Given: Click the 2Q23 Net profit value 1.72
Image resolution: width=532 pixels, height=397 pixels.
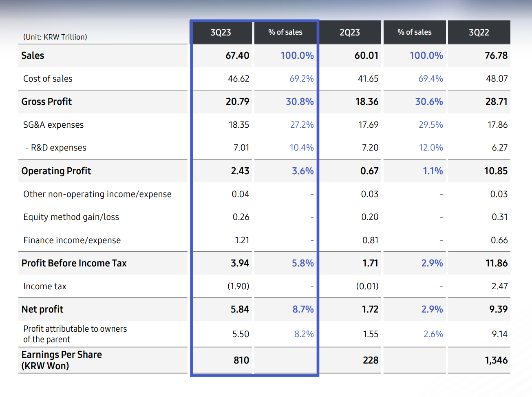Looking at the screenshot, I should pos(370,309).
